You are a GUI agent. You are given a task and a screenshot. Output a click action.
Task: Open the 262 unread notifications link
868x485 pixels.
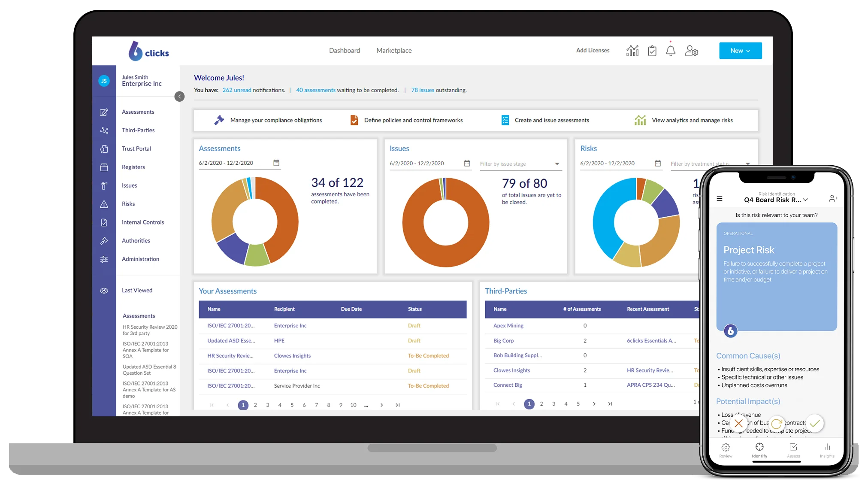tap(237, 90)
